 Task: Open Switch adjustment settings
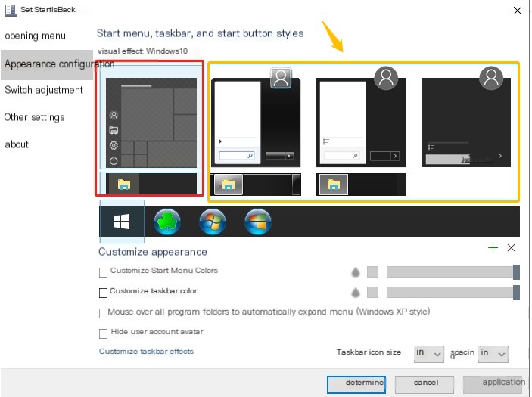[x=44, y=90]
